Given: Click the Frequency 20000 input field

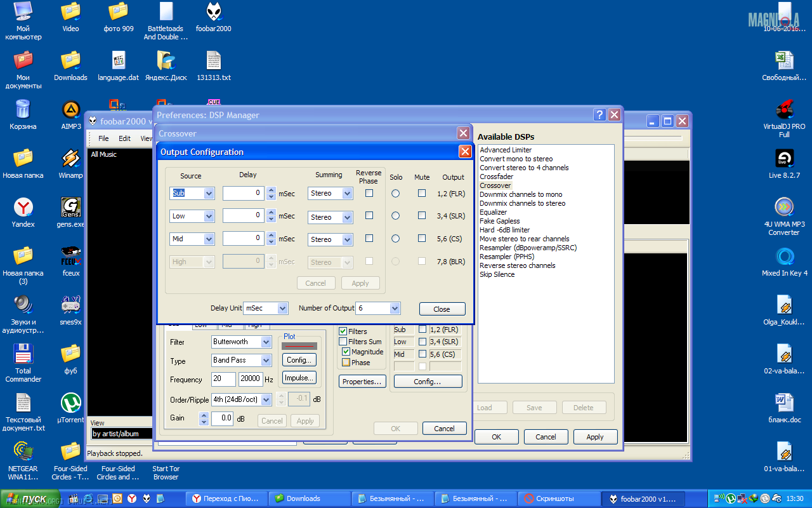Looking at the screenshot, I should (251, 379).
